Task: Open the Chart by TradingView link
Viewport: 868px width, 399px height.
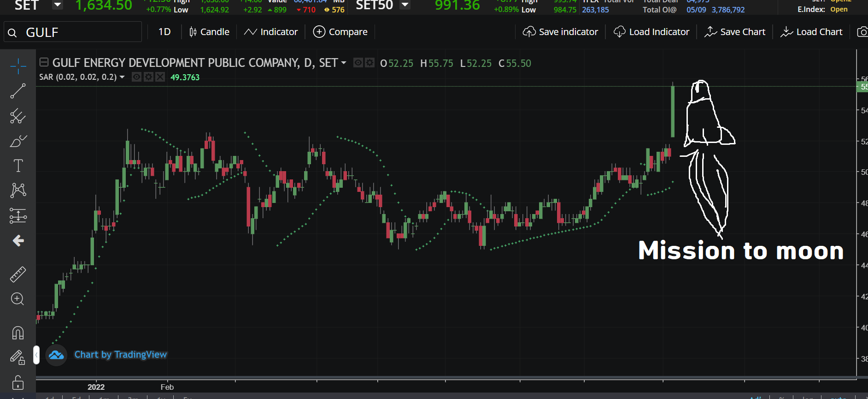Action: pos(121,355)
